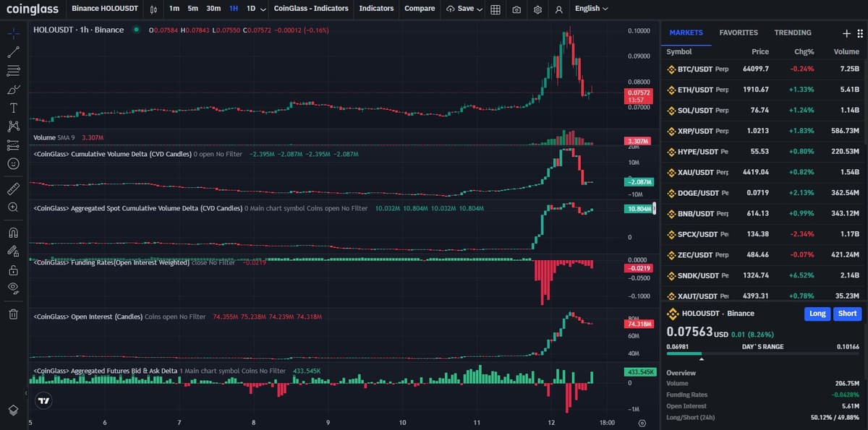Activate the zoom in tool
This screenshot has width=868, height=430.
(x=13, y=207)
